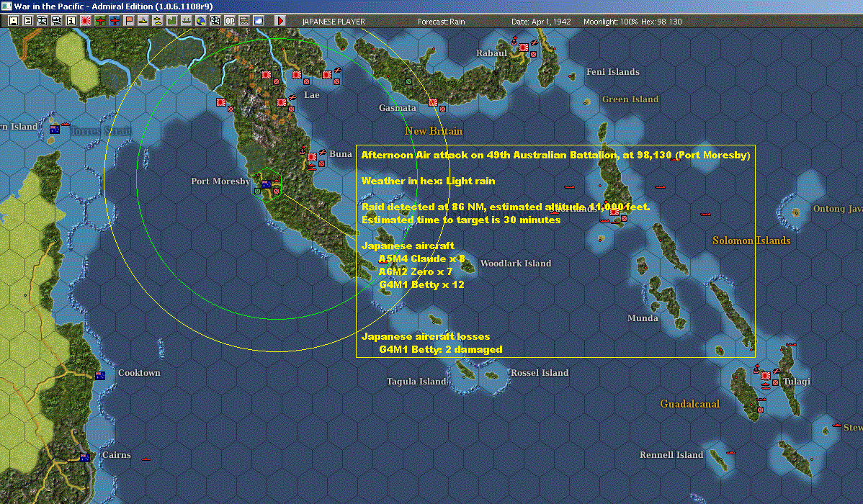Click the floppy disk save-game toolbar icon

pyautogui.click(x=14, y=21)
